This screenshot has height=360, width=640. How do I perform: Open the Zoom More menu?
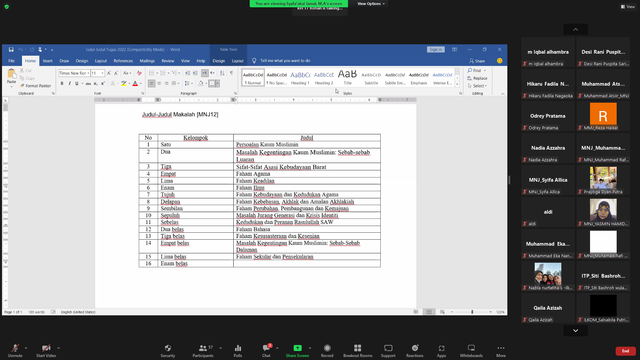click(x=501, y=350)
